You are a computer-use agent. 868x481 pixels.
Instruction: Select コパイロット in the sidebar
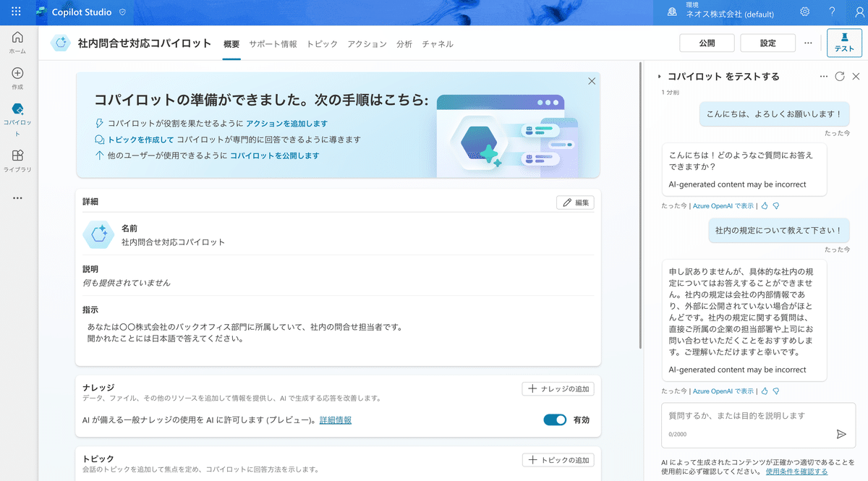[x=17, y=119]
